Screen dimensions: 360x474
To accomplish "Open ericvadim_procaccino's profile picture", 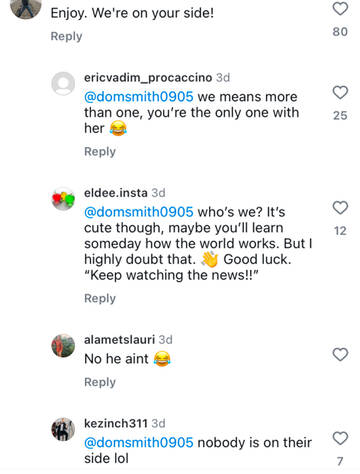I will [63, 84].
